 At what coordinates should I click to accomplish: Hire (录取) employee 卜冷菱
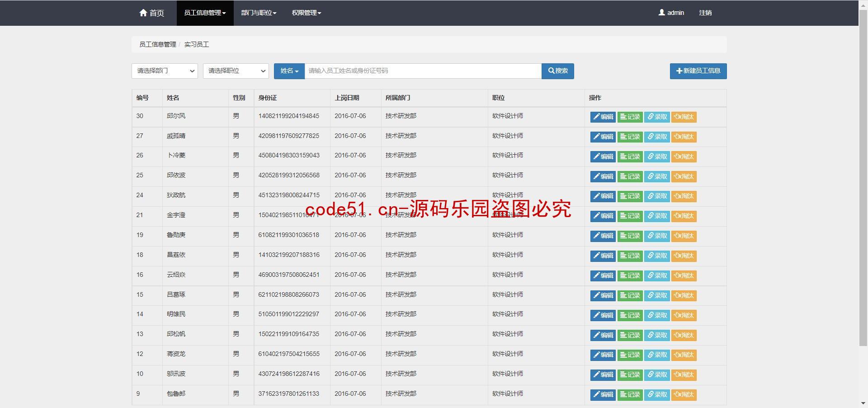tap(657, 157)
